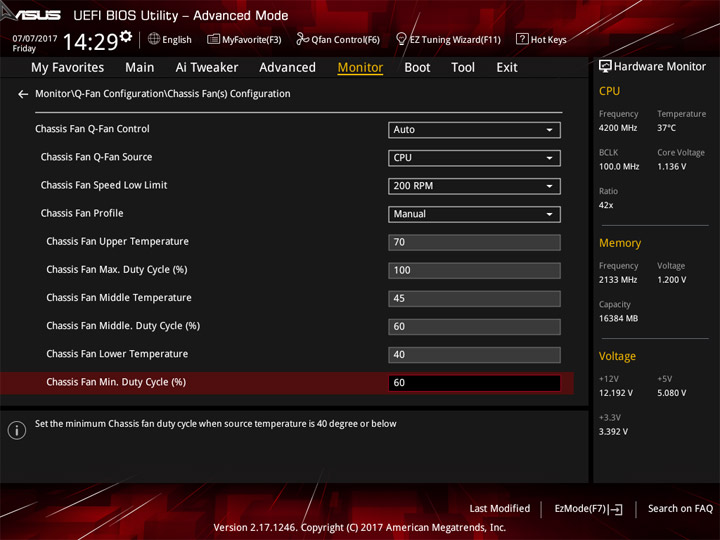Click the globe language icon
720x540 pixels.
154,39
